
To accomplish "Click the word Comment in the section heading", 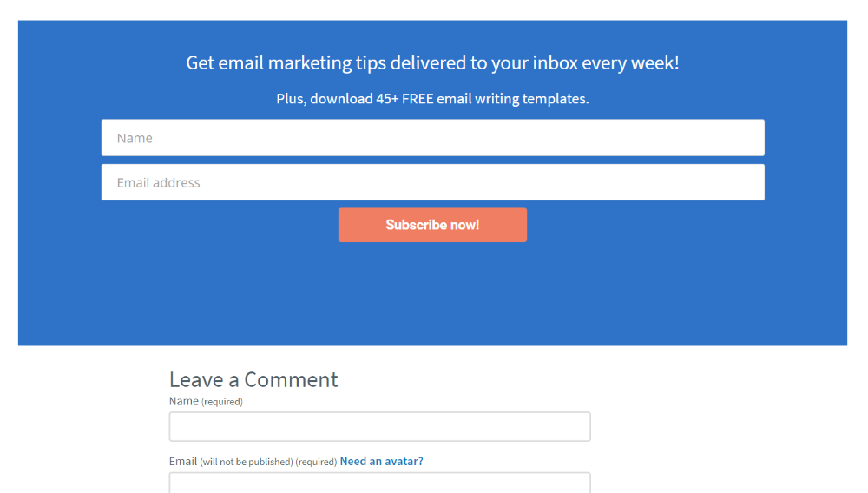I will [291, 380].
